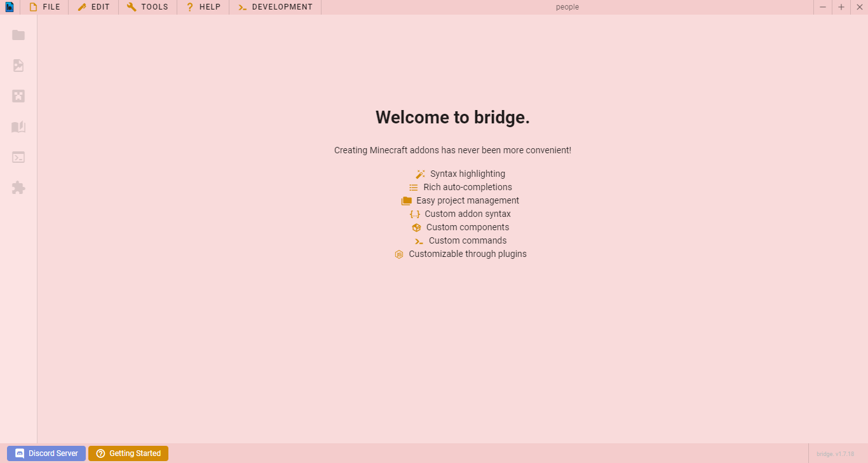Screen dimensions: 868x463
Task: Click the 'Custom commands' text
Action: pyautogui.click(x=468, y=241)
